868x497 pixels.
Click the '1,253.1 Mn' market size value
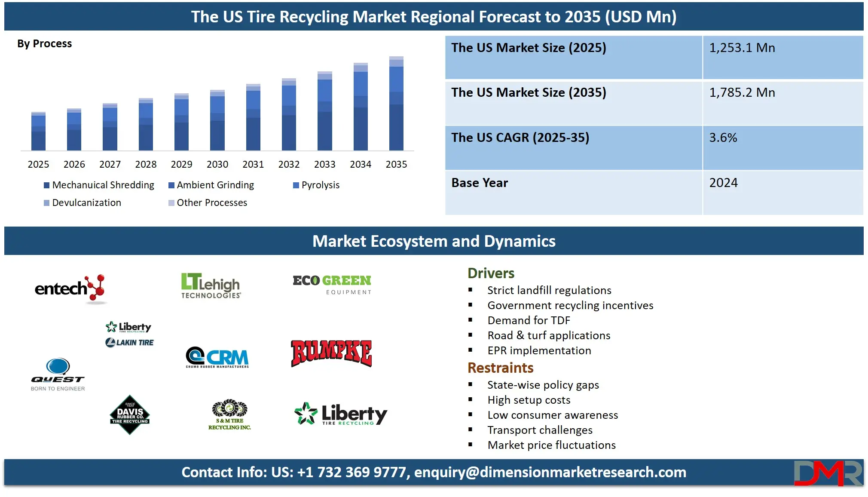click(742, 48)
